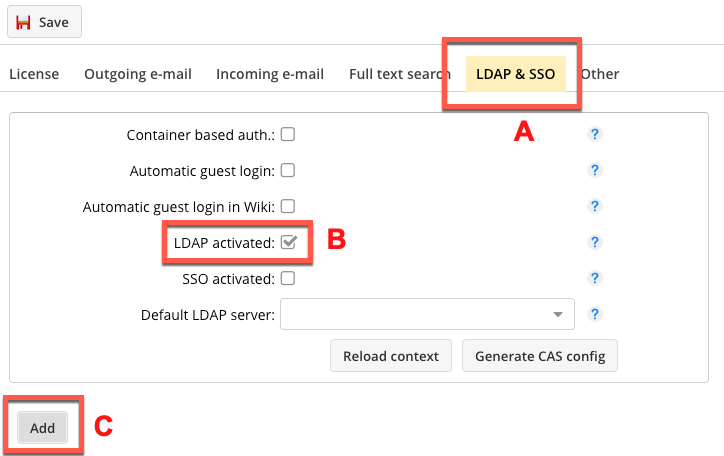Show help for guest login in Wiki
The height and width of the screenshot is (456, 724).
pyautogui.click(x=594, y=206)
